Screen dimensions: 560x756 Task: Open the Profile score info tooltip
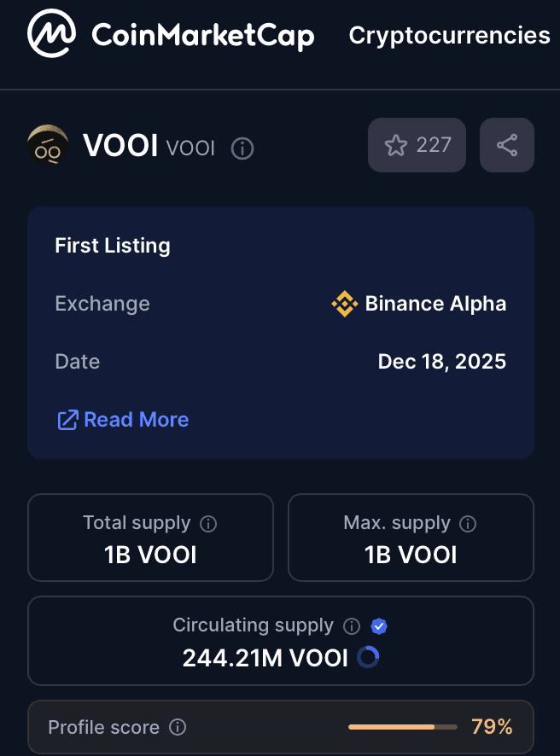pos(178,727)
